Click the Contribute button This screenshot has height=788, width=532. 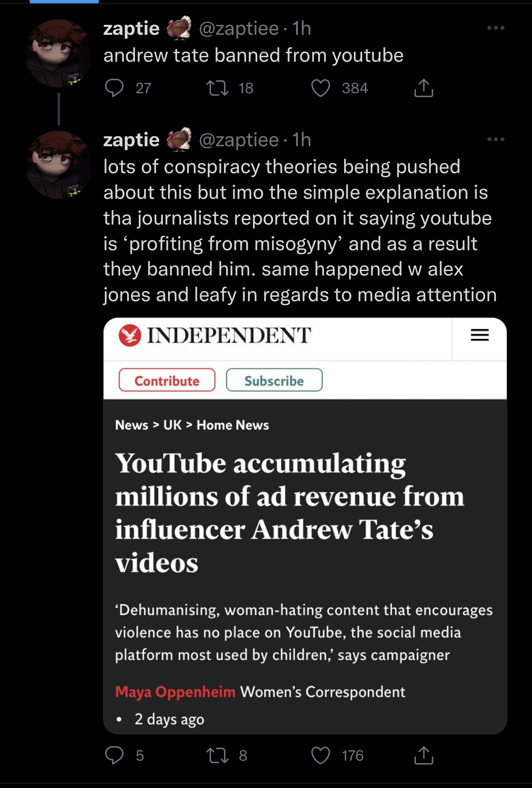point(167,380)
